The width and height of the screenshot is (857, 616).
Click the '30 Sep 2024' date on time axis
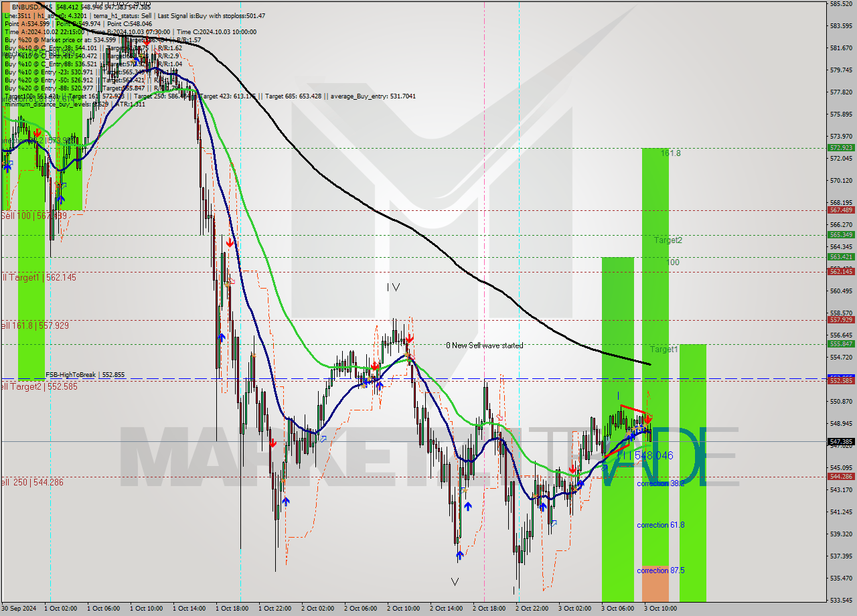coord(18,609)
